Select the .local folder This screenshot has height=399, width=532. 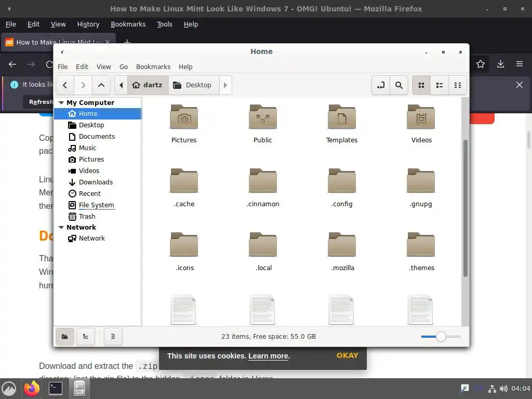pyautogui.click(x=262, y=245)
